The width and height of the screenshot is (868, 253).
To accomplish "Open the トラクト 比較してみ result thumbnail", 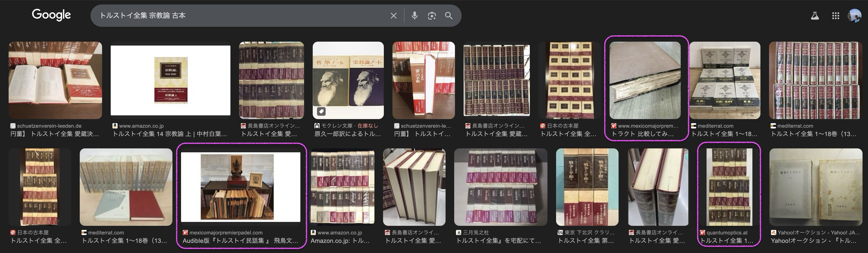I will point(645,80).
